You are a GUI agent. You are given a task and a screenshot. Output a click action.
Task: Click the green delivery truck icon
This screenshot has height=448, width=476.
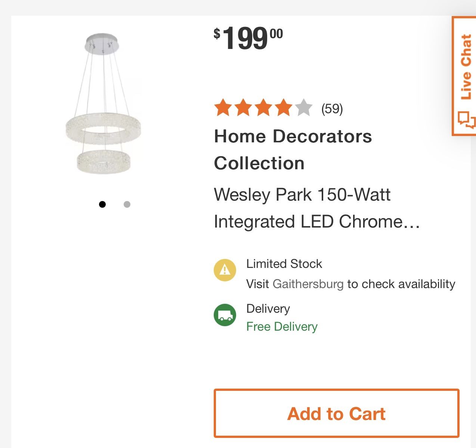[225, 315]
